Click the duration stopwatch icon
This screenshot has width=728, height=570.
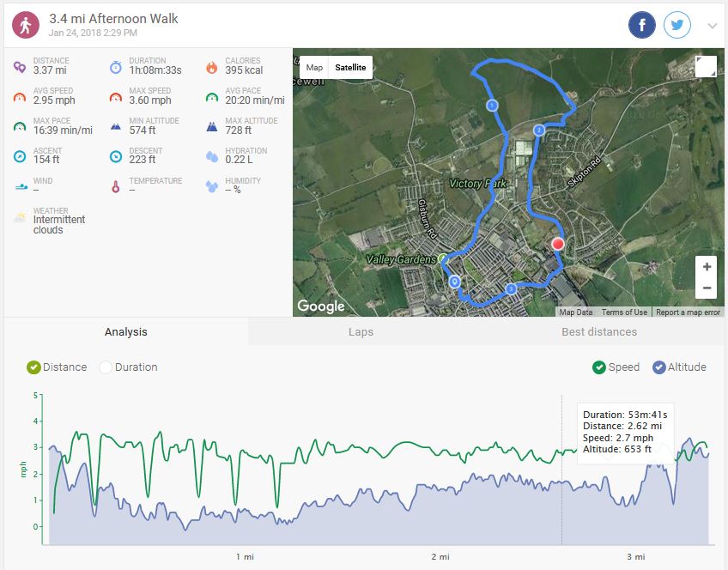tap(115, 67)
